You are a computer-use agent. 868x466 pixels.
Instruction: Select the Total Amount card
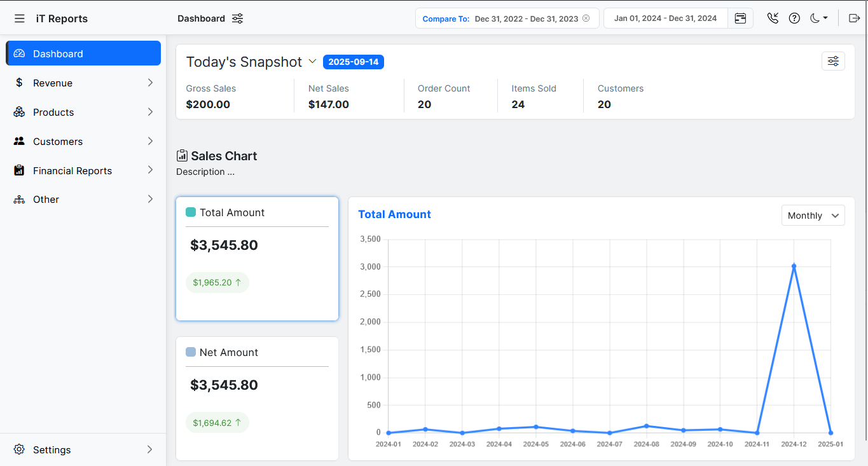click(x=257, y=258)
